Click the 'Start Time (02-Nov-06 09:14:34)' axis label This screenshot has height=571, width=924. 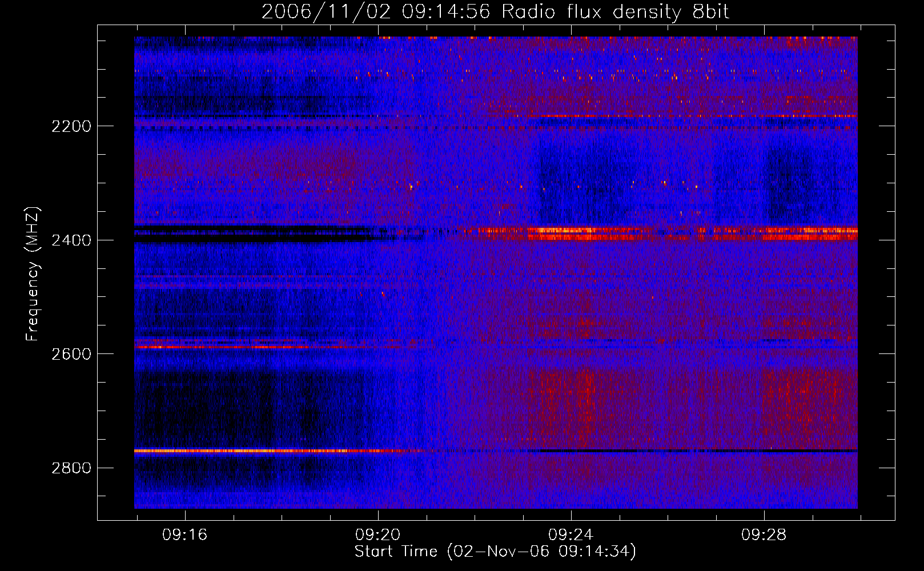click(495, 552)
